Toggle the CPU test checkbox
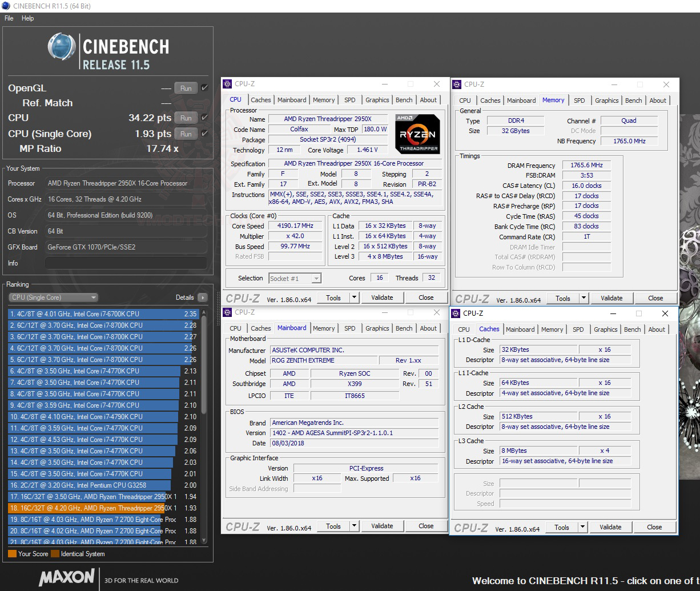The height and width of the screenshot is (591, 700). (x=204, y=118)
